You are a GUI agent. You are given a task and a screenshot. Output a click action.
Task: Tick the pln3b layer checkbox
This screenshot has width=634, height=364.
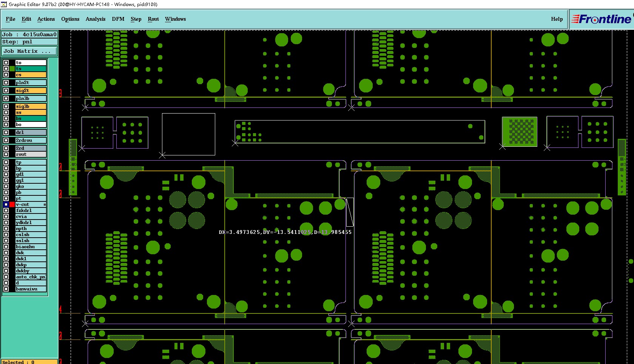pos(6,98)
